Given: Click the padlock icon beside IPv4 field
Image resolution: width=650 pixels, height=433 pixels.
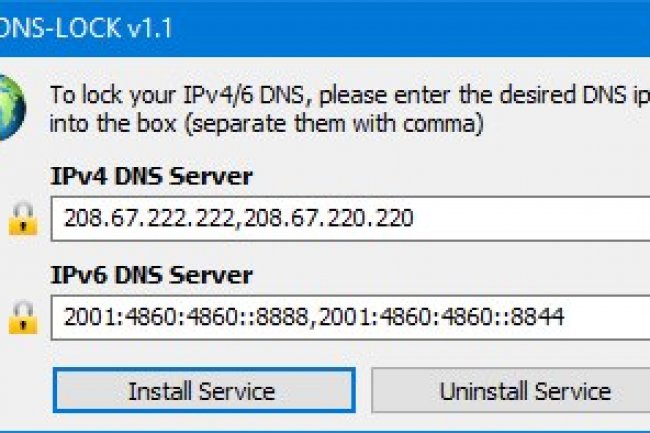Looking at the screenshot, I should [20, 218].
